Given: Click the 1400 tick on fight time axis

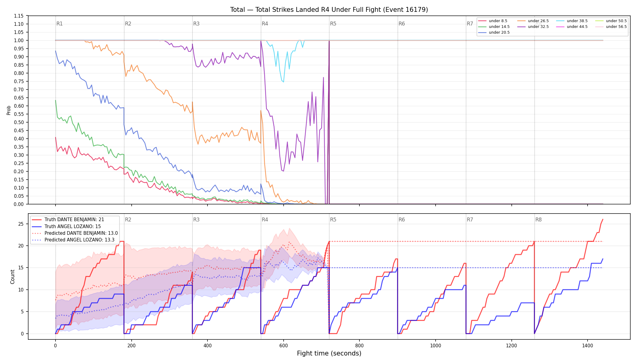Looking at the screenshot, I should 588,345.
